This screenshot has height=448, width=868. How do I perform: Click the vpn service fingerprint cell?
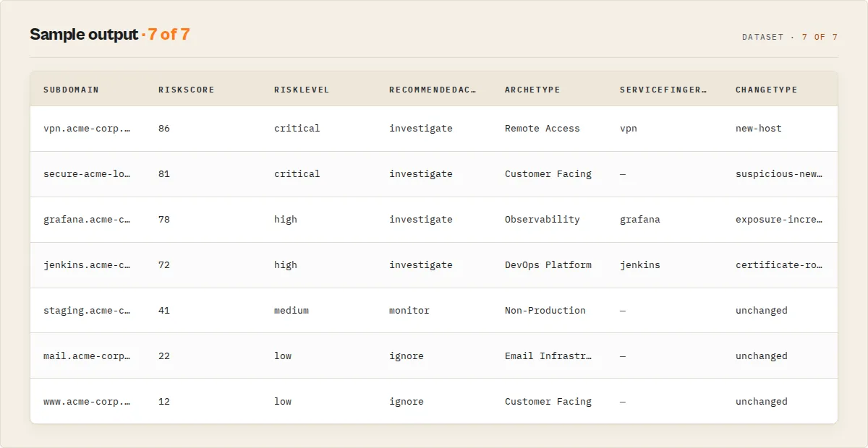(629, 129)
